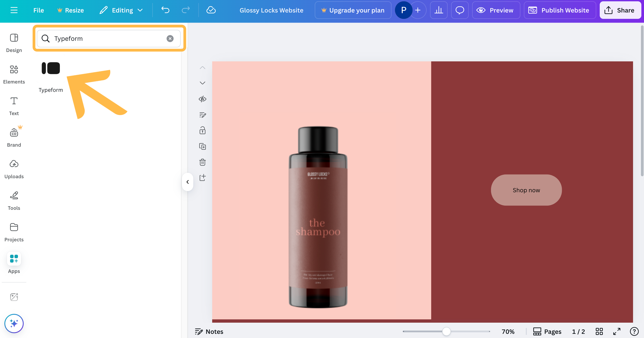Launch the Canva AI assistant sparkle button
The height and width of the screenshot is (338, 644).
point(14,323)
